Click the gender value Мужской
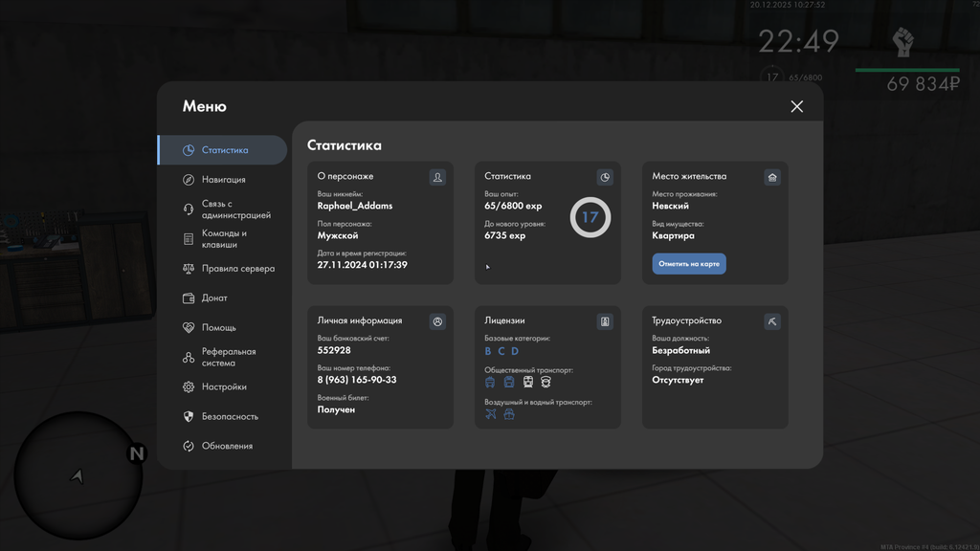 [x=338, y=235]
